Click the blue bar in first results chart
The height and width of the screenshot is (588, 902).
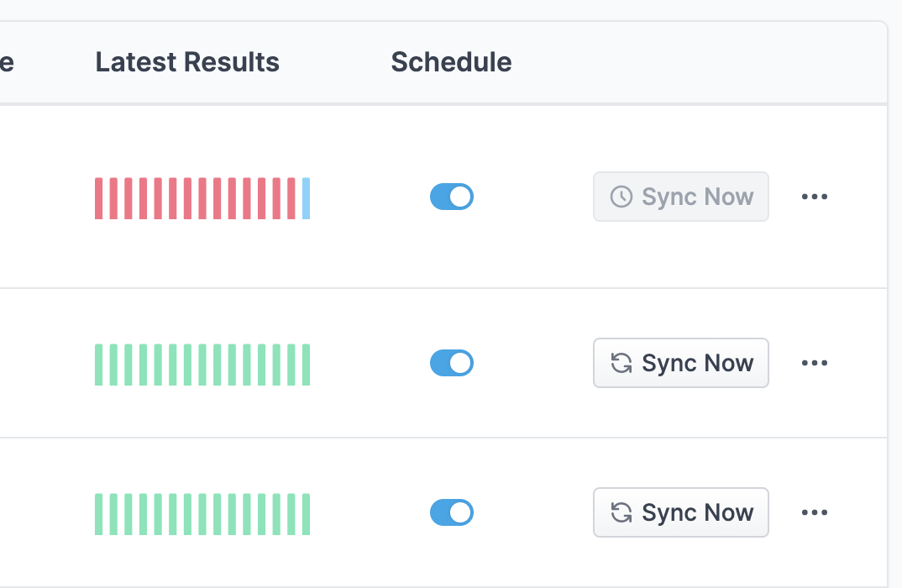(307, 197)
